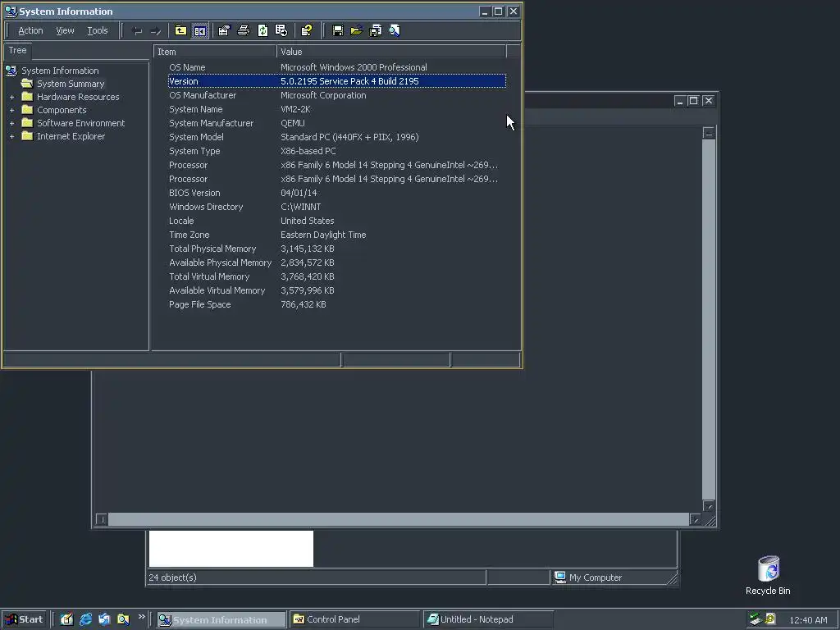Viewport: 840px width, 630px height.
Task: Select the Time Zone row
Action: click(x=337, y=235)
